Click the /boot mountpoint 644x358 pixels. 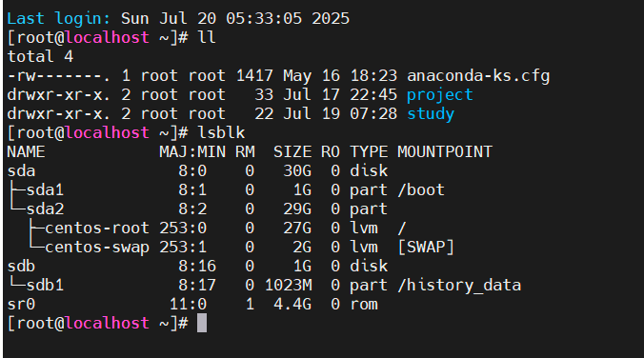(421, 190)
